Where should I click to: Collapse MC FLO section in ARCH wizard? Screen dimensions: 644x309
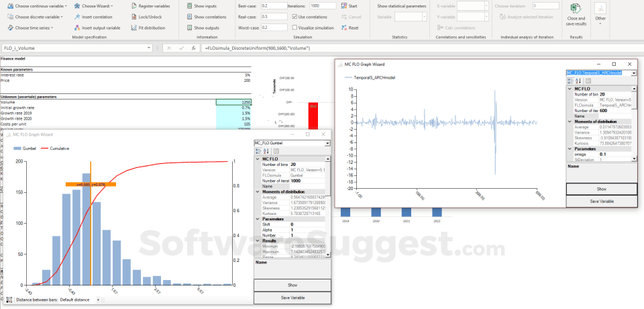point(570,89)
